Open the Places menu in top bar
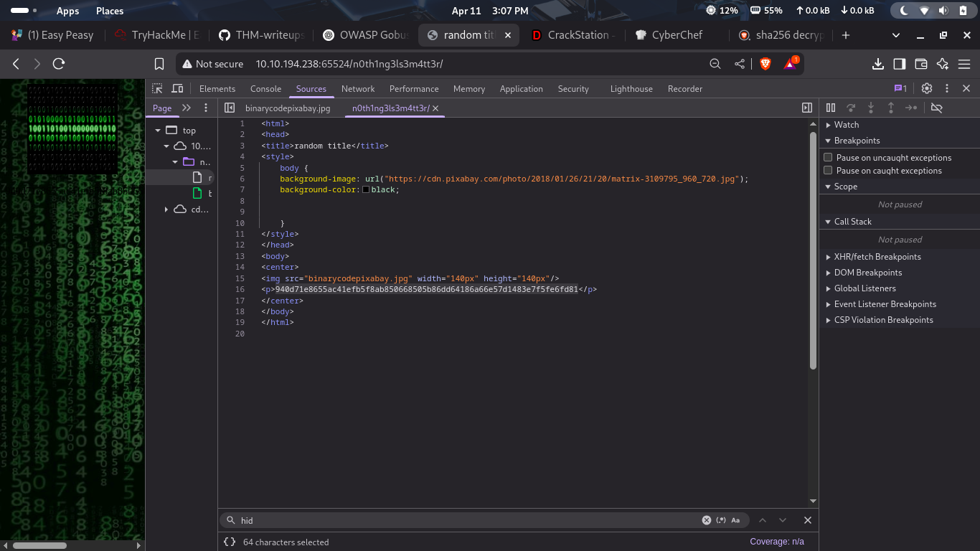Image resolution: width=980 pixels, height=551 pixels. pos(110,11)
